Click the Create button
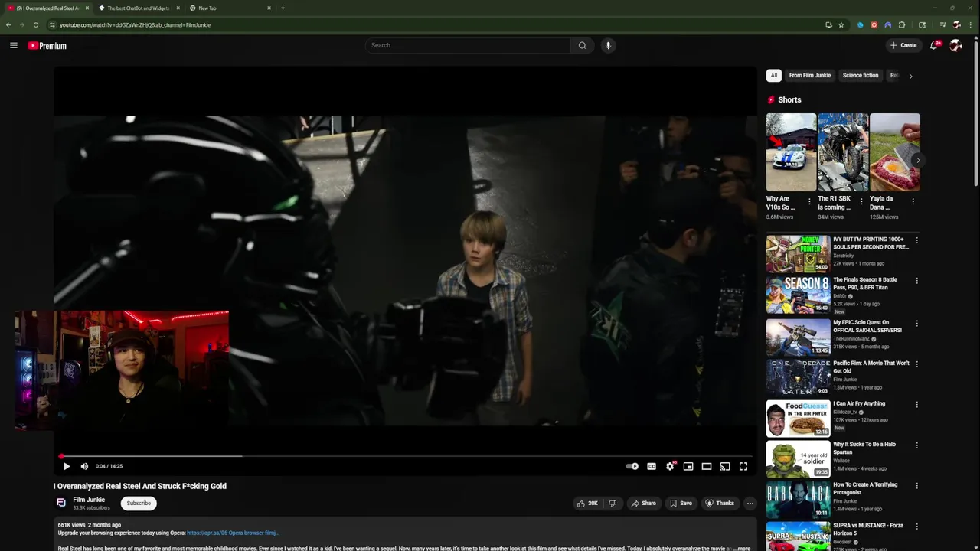 click(x=903, y=45)
